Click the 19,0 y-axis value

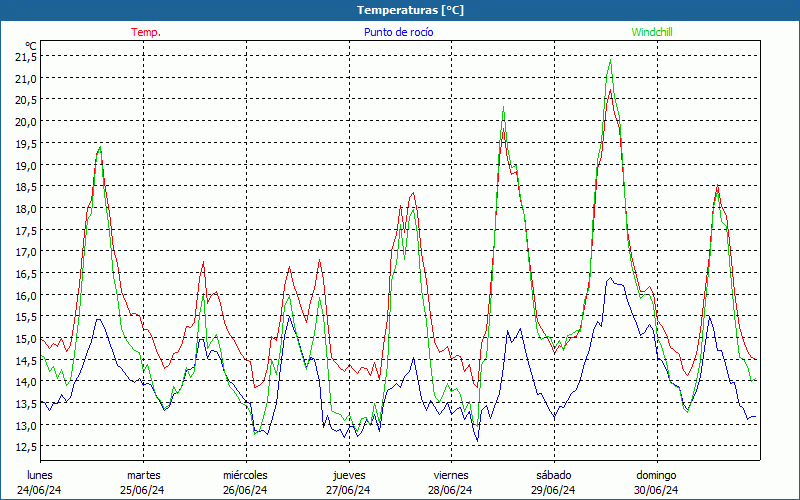pyautogui.click(x=26, y=166)
